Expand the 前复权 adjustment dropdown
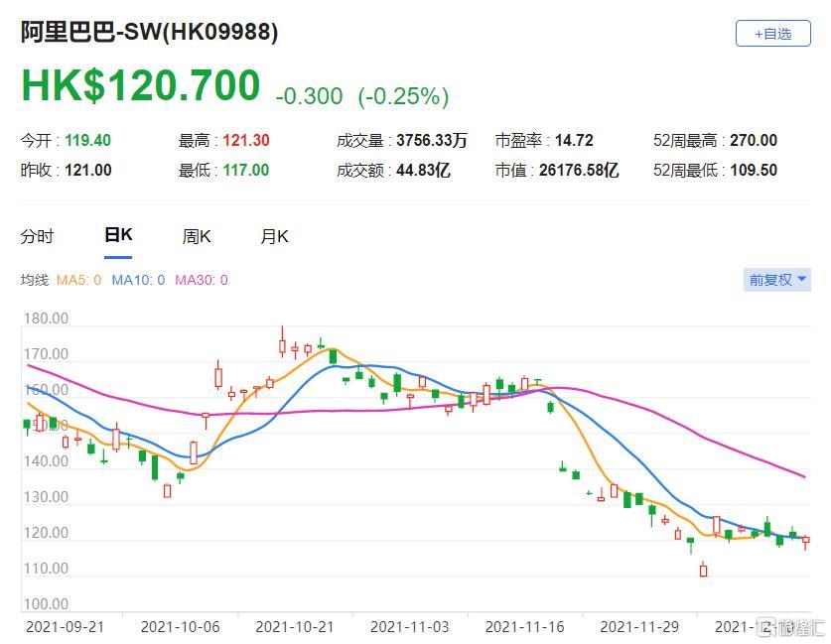831x644 pixels. pyautogui.click(x=777, y=280)
